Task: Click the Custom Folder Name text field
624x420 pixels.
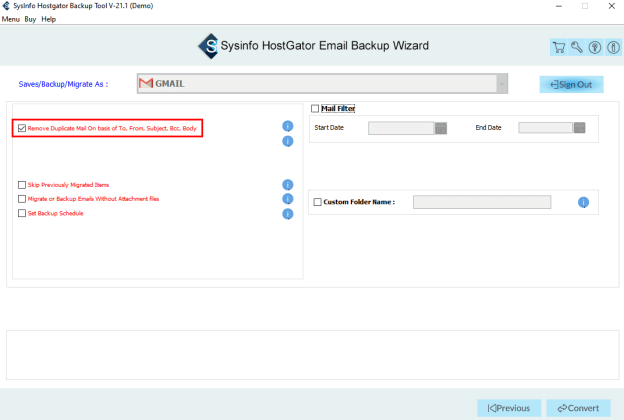Action: point(482,202)
